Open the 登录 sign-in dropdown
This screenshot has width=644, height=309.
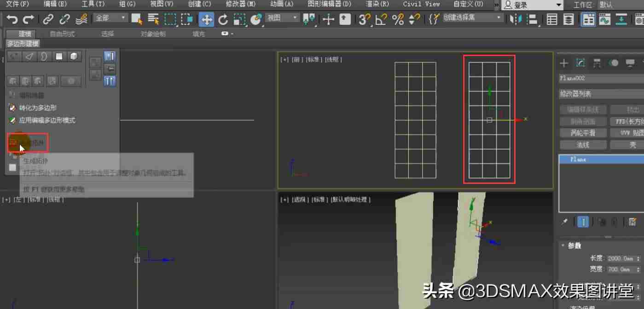[532, 5]
